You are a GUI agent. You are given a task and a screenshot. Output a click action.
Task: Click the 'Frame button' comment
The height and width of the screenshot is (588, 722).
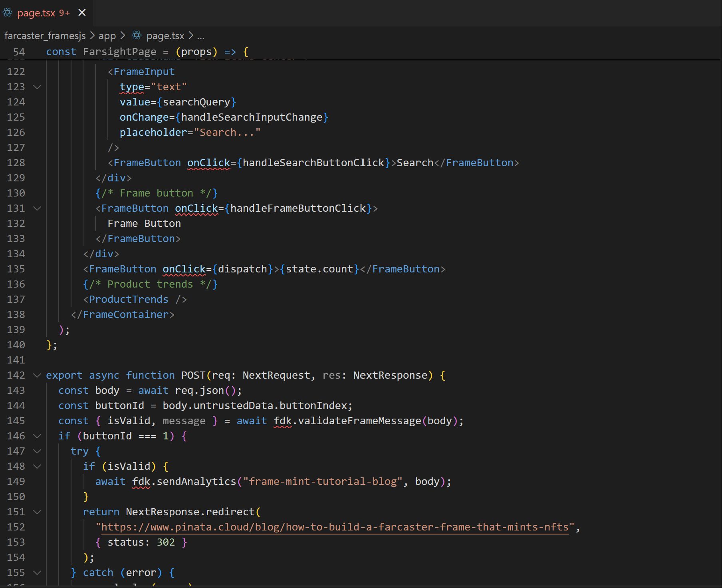(157, 193)
